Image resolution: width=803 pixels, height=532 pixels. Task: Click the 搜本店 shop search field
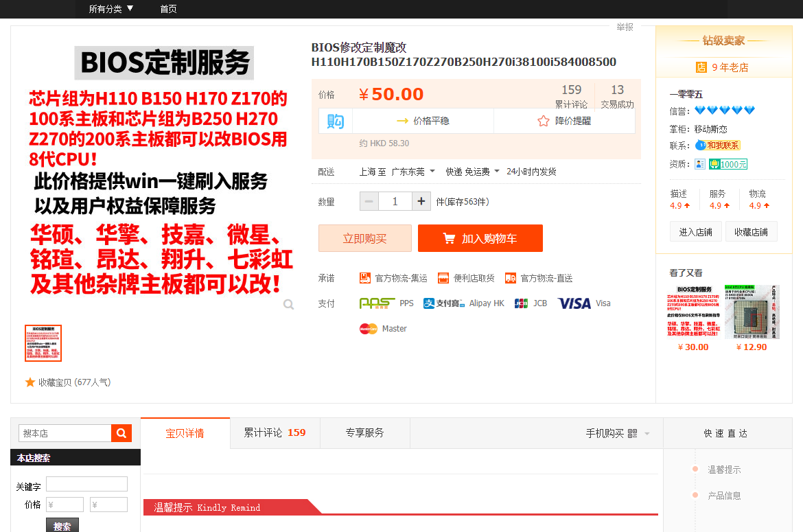[65, 433]
